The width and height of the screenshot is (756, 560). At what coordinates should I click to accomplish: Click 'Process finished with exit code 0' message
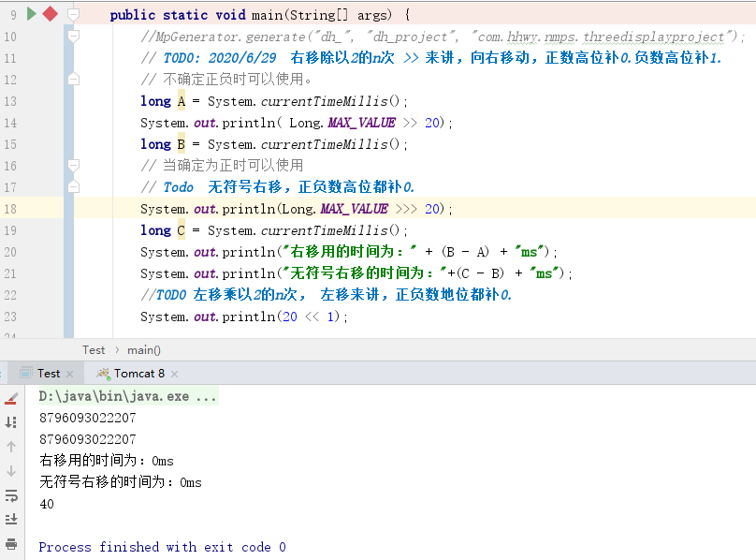[x=163, y=547]
